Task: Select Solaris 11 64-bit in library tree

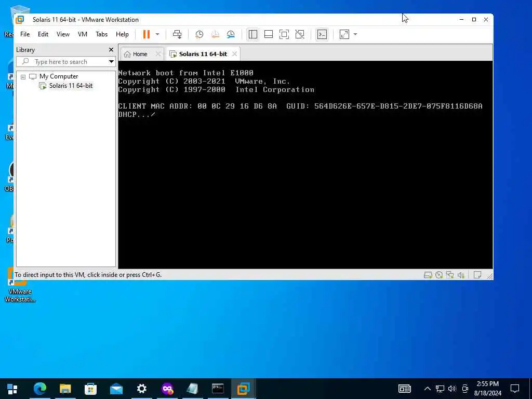Action: (71, 86)
